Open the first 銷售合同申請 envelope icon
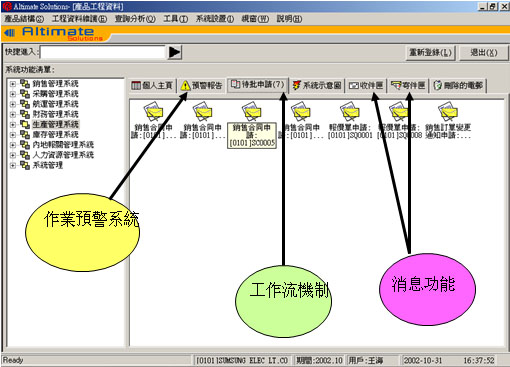The image size is (510, 367). tap(153, 112)
